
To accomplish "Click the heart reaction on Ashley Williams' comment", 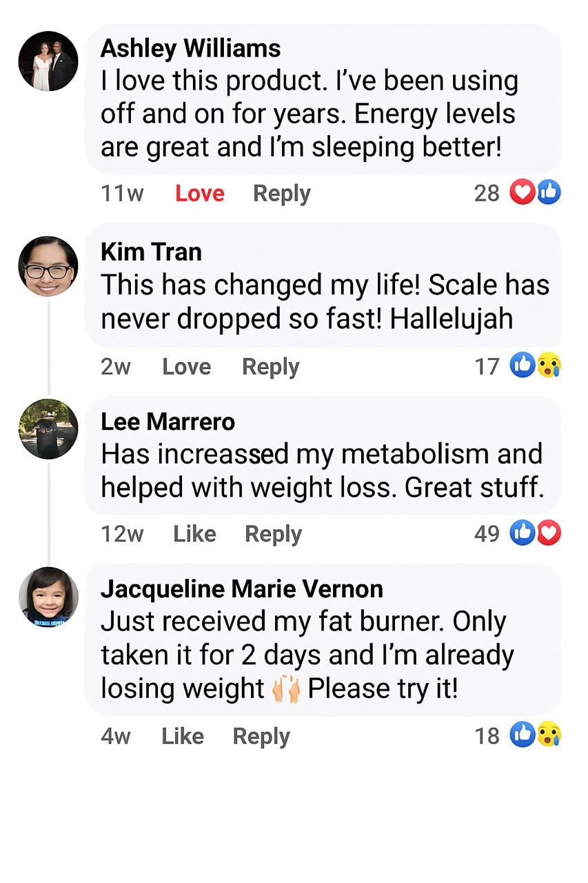I will [523, 192].
